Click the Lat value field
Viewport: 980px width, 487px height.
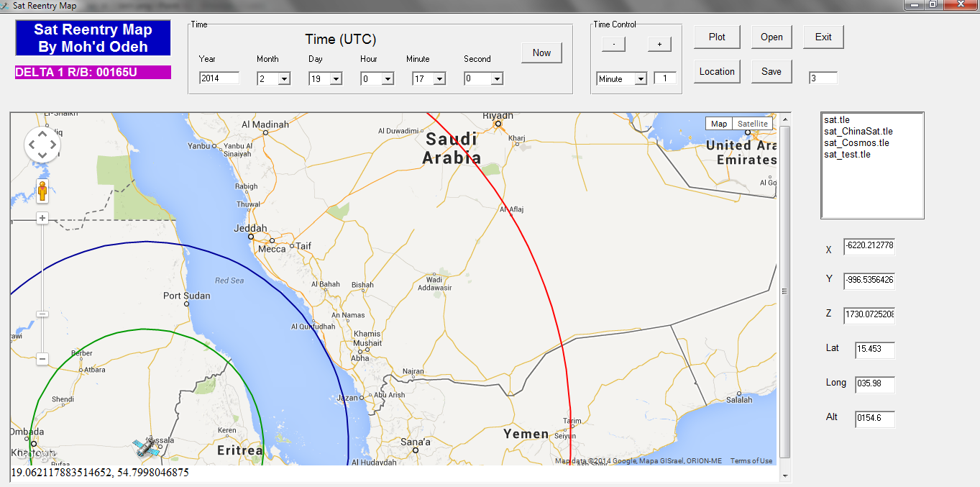(875, 350)
